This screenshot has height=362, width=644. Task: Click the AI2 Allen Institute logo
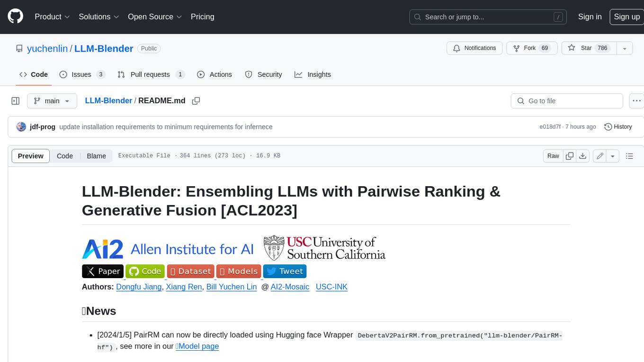[168, 249]
